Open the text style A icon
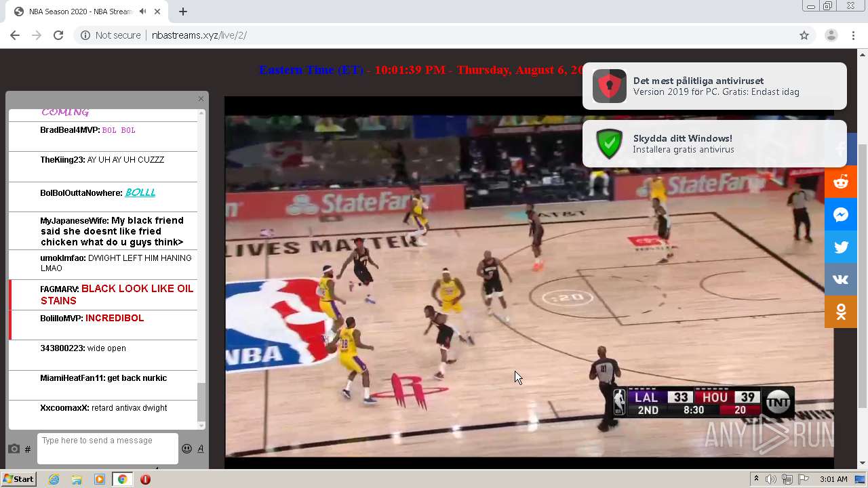 point(201,449)
